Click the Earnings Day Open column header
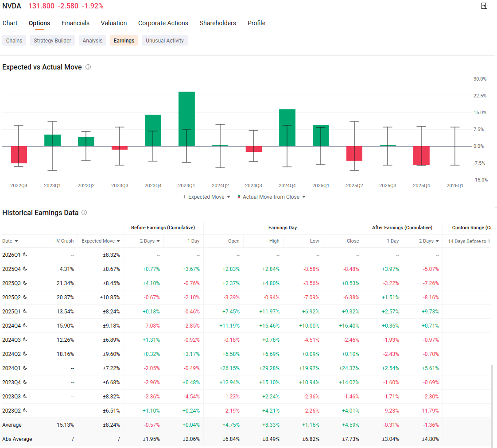The image size is (497, 448). tap(233, 241)
